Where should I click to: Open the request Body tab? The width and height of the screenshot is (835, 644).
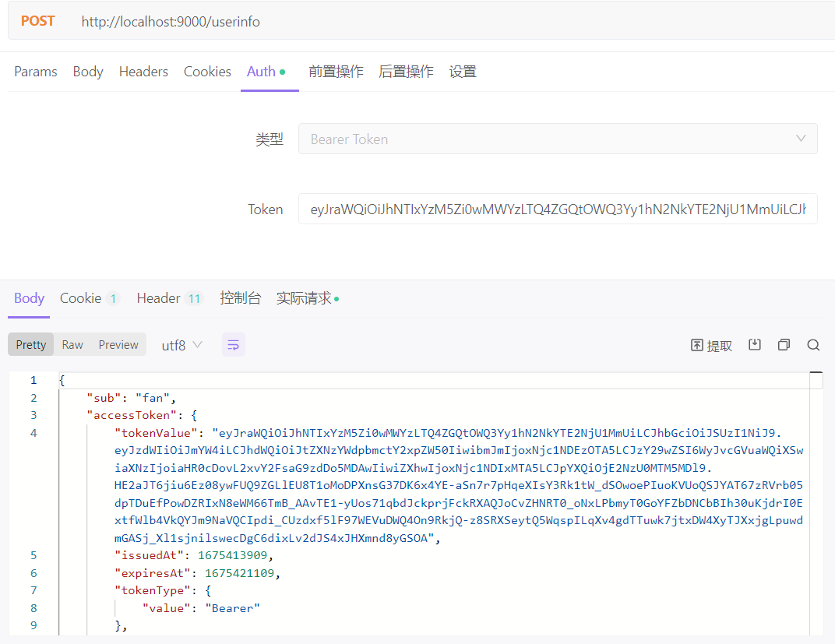(x=88, y=72)
